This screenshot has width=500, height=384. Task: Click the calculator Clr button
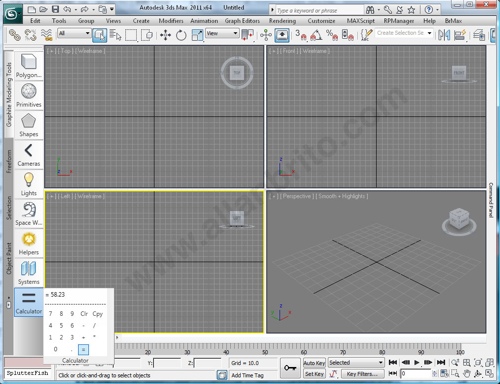pyautogui.click(x=84, y=314)
